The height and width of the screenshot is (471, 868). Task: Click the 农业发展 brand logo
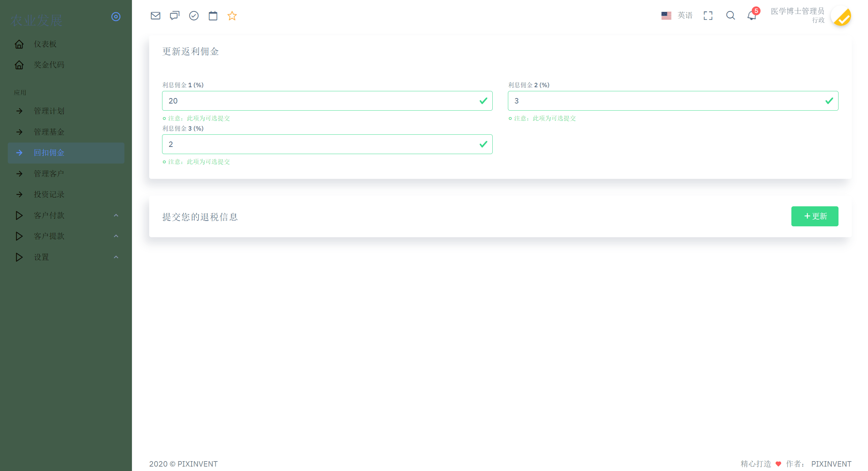(37, 20)
